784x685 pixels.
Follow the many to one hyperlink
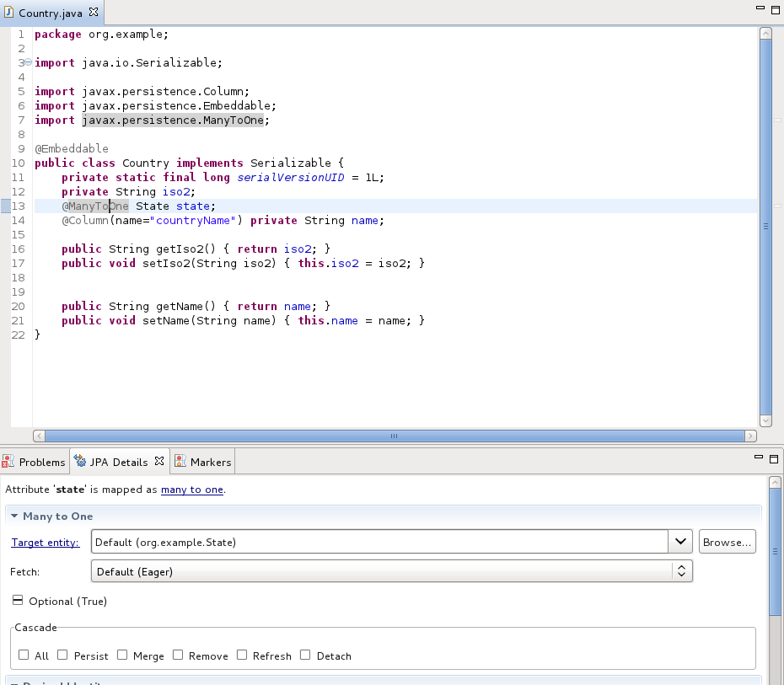coord(191,489)
